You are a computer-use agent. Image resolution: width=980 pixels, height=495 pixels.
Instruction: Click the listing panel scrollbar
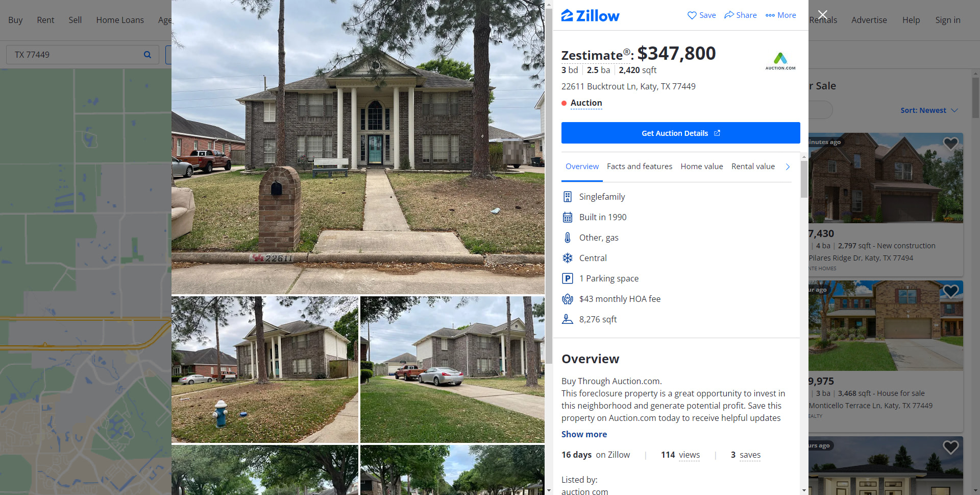click(x=804, y=180)
